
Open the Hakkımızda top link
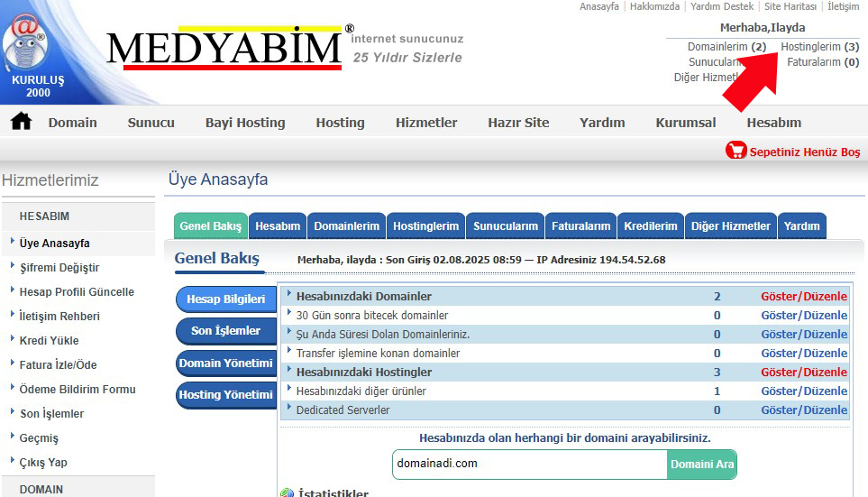click(654, 6)
